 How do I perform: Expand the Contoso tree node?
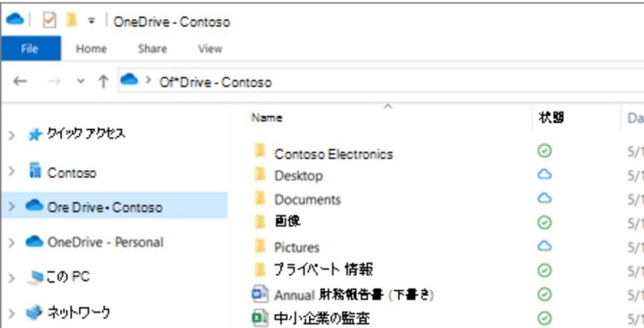click(12, 172)
